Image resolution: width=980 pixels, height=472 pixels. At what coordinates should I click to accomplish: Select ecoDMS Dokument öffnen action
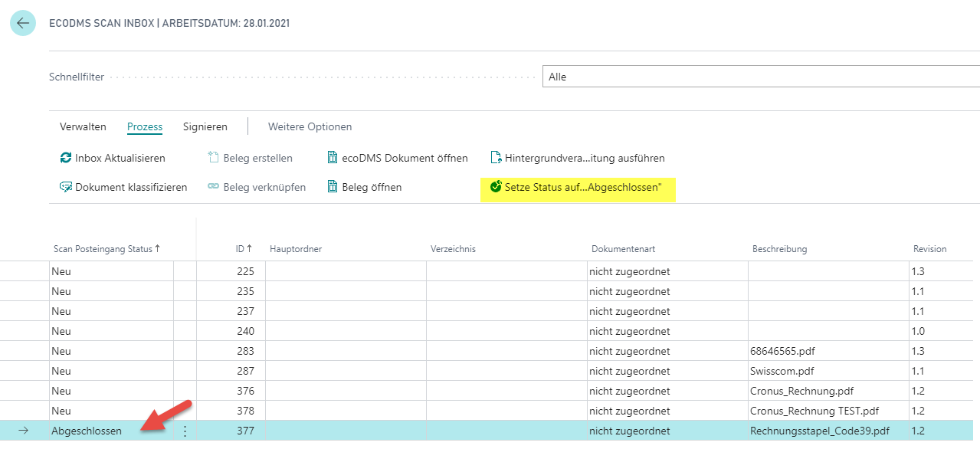pyautogui.click(x=398, y=158)
